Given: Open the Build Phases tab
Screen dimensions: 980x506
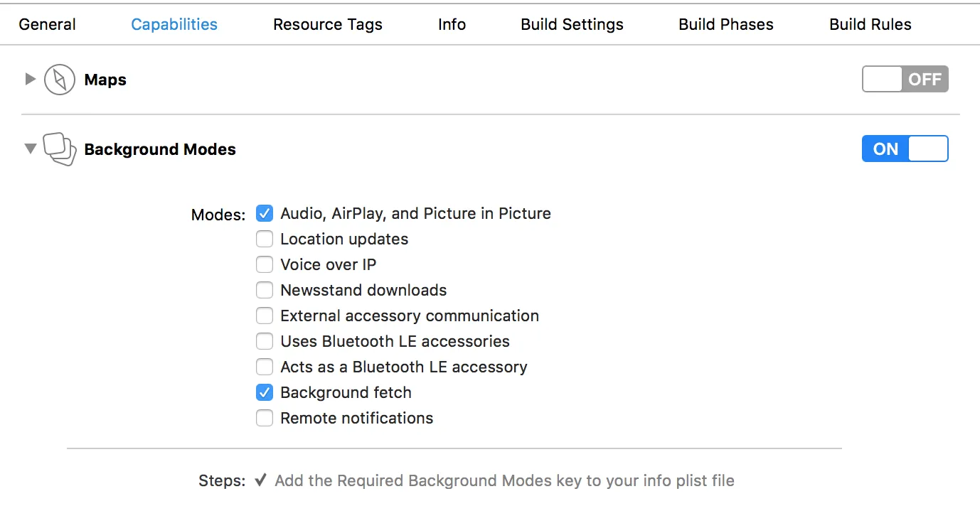Looking at the screenshot, I should tap(725, 24).
